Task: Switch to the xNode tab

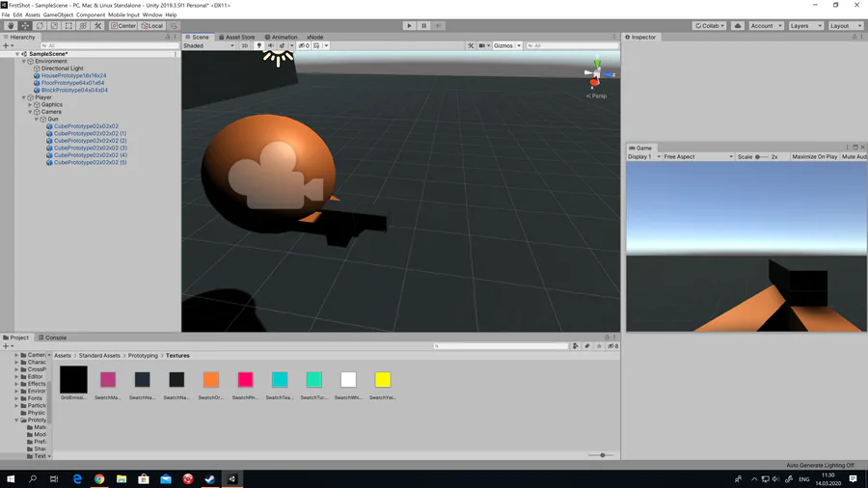Action: [315, 37]
